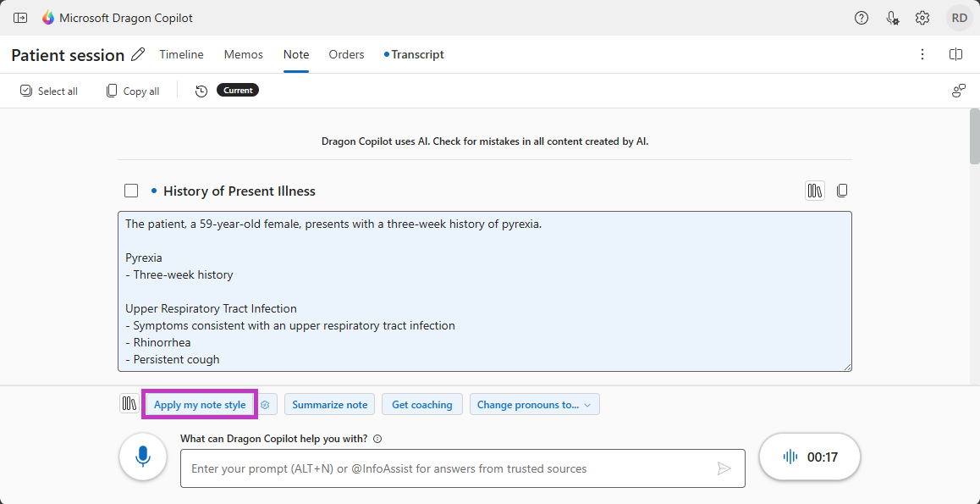
Task: Switch to the Timeline tab
Action: coord(181,54)
